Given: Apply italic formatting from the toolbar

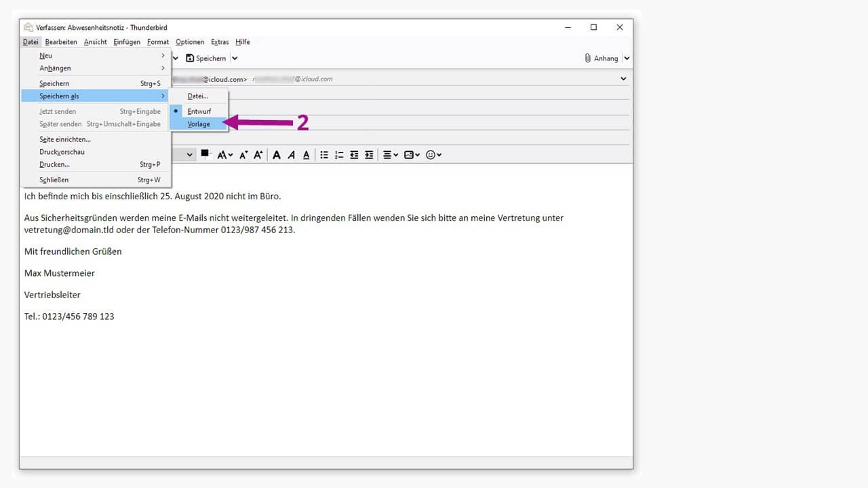Looking at the screenshot, I should pos(292,155).
